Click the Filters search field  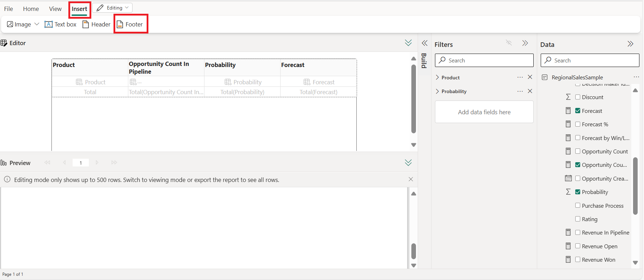point(484,60)
